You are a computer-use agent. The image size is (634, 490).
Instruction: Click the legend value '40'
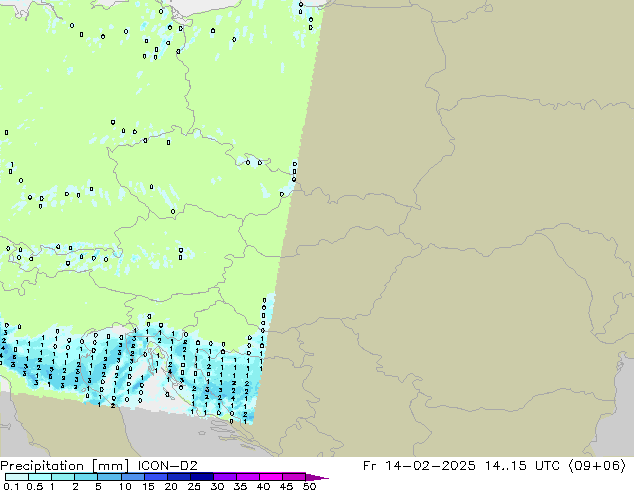point(263,486)
